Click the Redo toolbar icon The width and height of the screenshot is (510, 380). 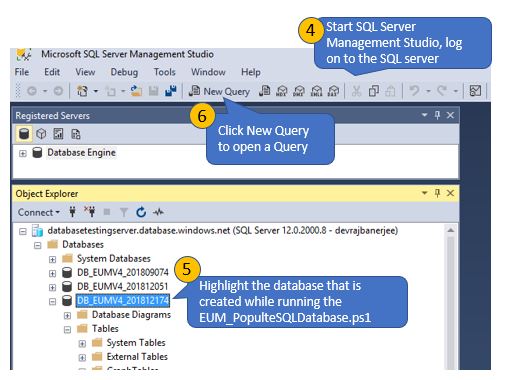442,91
